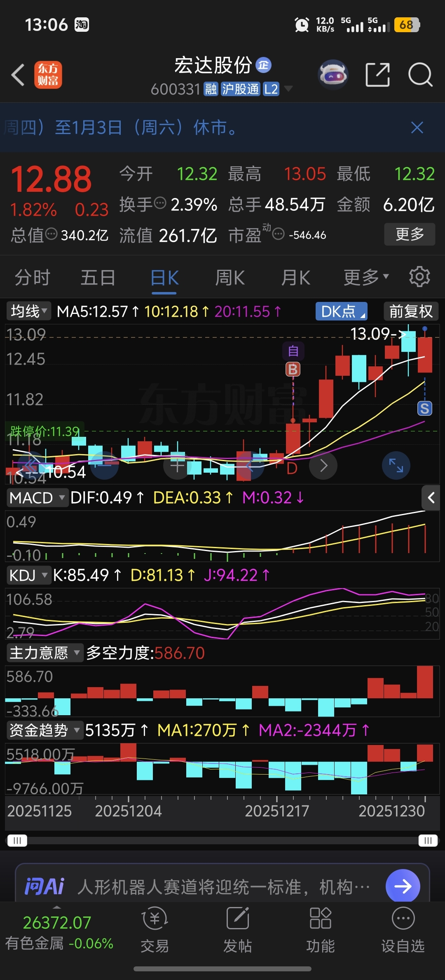
Task: Tap the 问AI logo
Action: 45,886
